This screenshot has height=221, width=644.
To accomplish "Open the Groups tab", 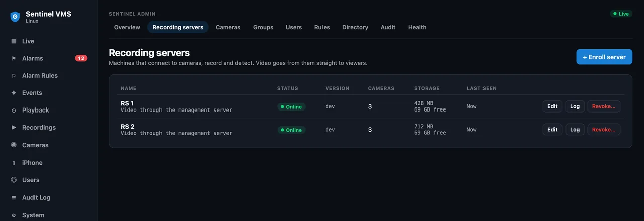I will [x=263, y=27].
